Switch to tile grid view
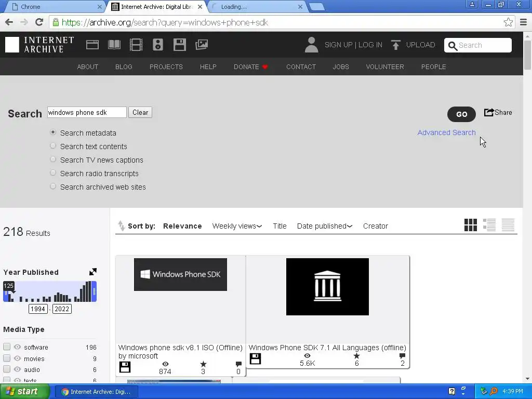The image size is (532, 399). 471,225
